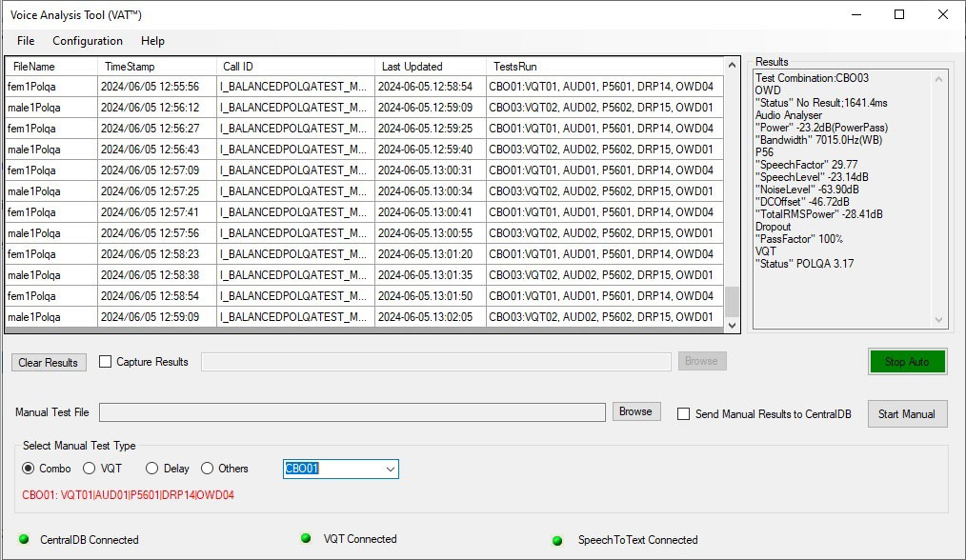Click the Start Manual button

tap(907, 414)
